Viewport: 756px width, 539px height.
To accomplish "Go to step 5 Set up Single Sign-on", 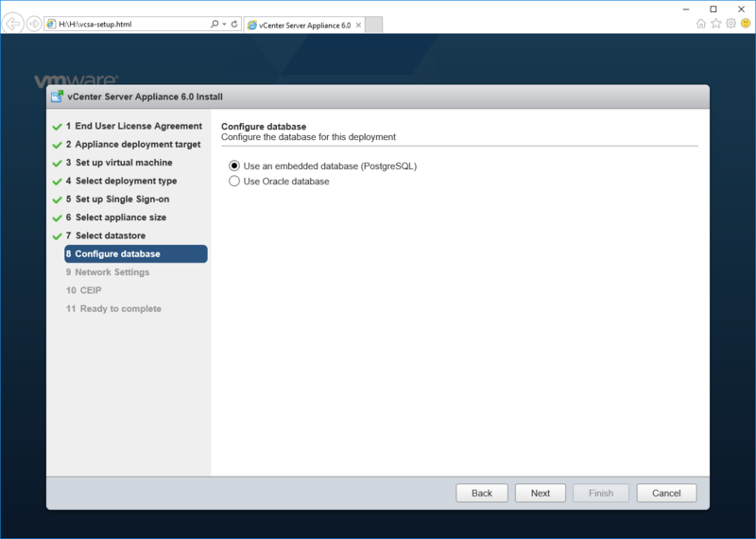I will (x=117, y=200).
